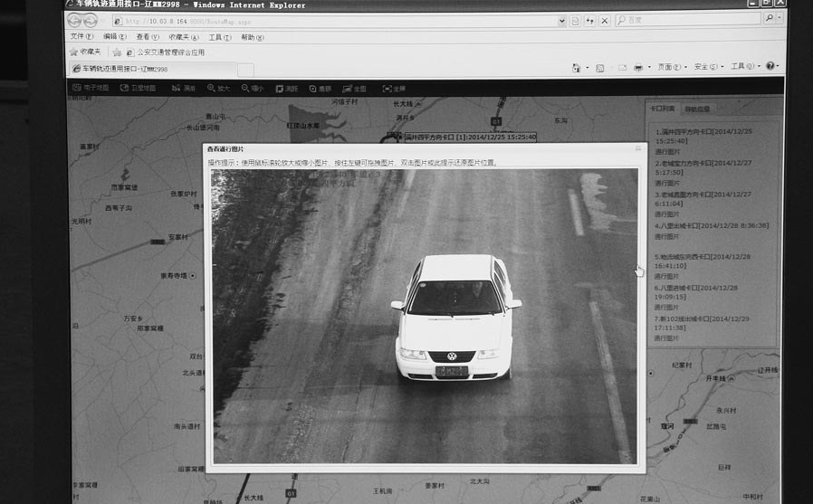Open 通行图片 link under checkpoint entry 3
The width and height of the screenshot is (813, 504).
(x=666, y=214)
